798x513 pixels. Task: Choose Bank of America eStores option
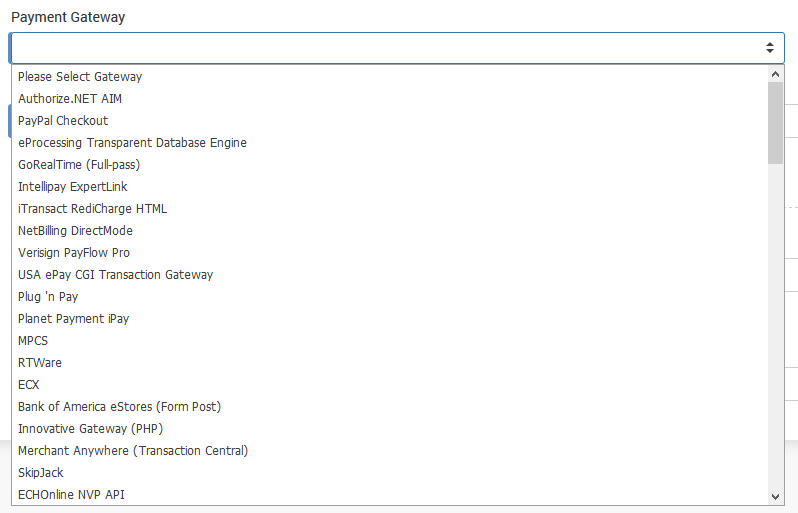pyautogui.click(x=119, y=407)
